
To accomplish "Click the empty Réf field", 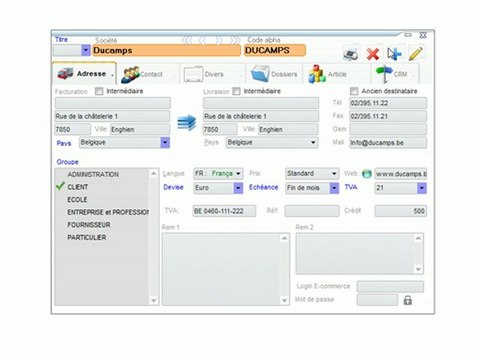I will (312, 211).
